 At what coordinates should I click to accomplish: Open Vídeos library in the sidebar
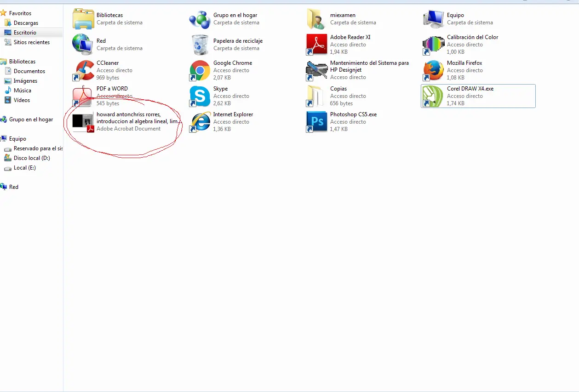pyautogui.click(x=22, y=100)
